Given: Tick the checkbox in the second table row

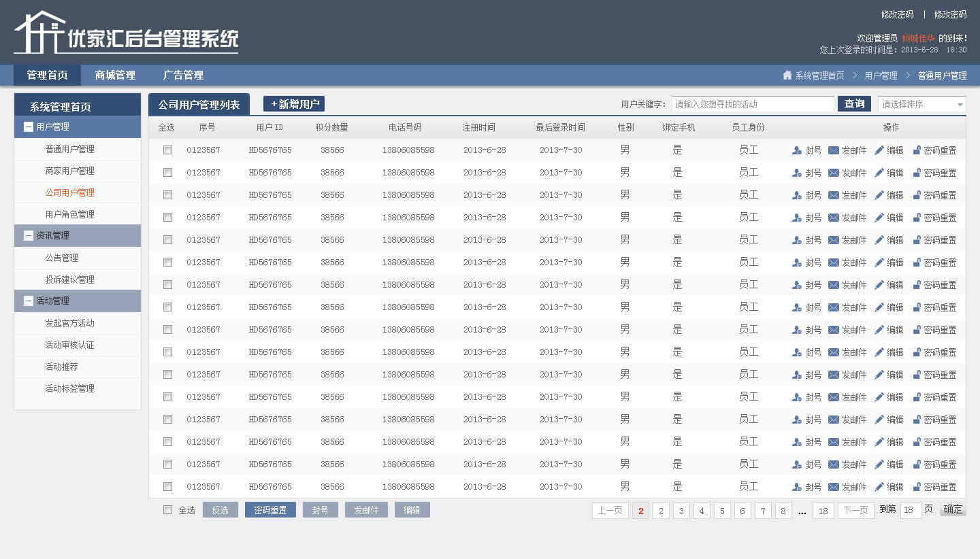Looking at the screenshot, I should click(167, 173).
